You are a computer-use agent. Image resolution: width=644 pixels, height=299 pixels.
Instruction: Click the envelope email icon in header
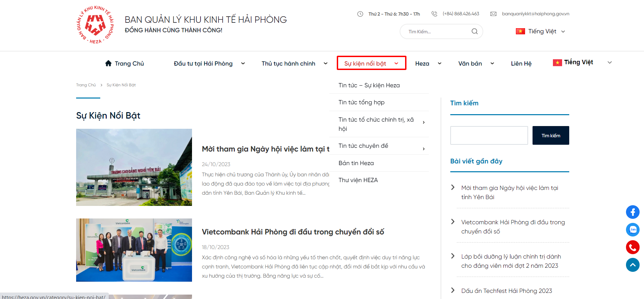(493, 14)
